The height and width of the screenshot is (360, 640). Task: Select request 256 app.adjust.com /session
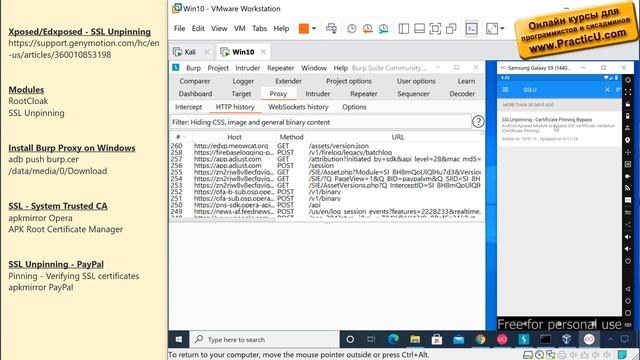(326, 166)
